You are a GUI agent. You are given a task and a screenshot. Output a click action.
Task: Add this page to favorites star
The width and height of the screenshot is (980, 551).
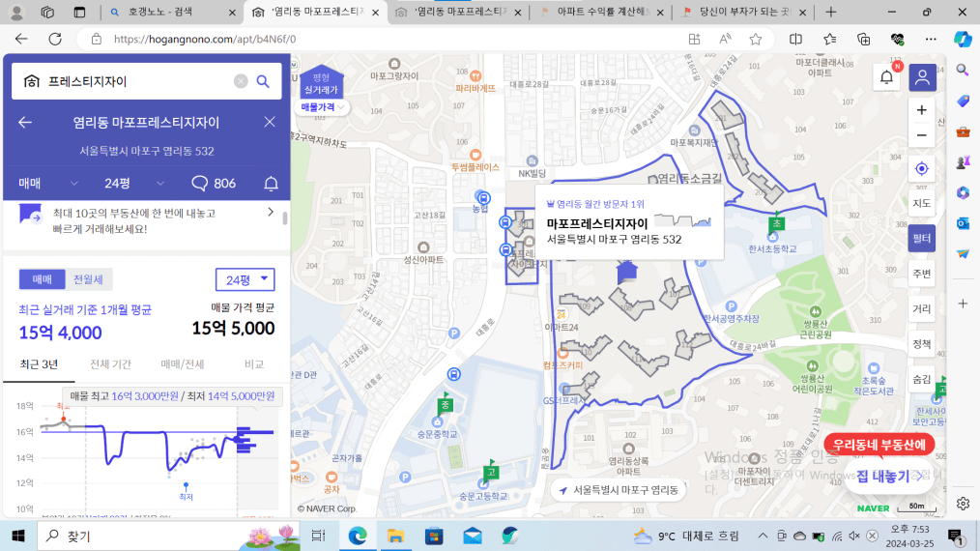(x=756, y=39)
